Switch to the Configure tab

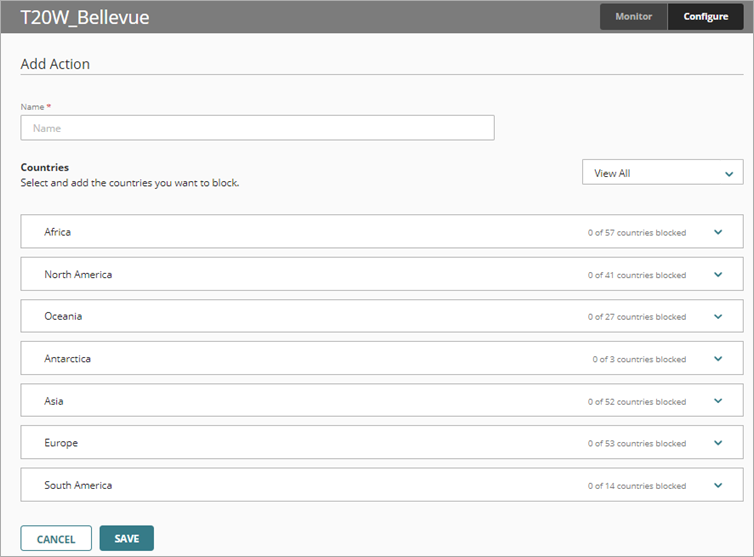tap(705, 16)
